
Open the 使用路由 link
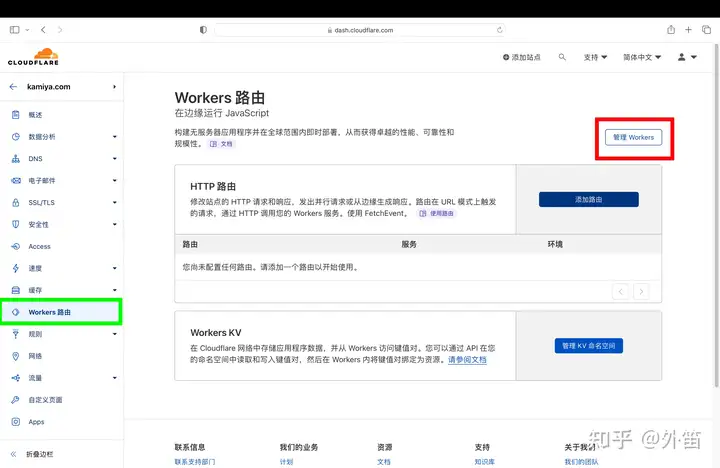pos(437,213)
